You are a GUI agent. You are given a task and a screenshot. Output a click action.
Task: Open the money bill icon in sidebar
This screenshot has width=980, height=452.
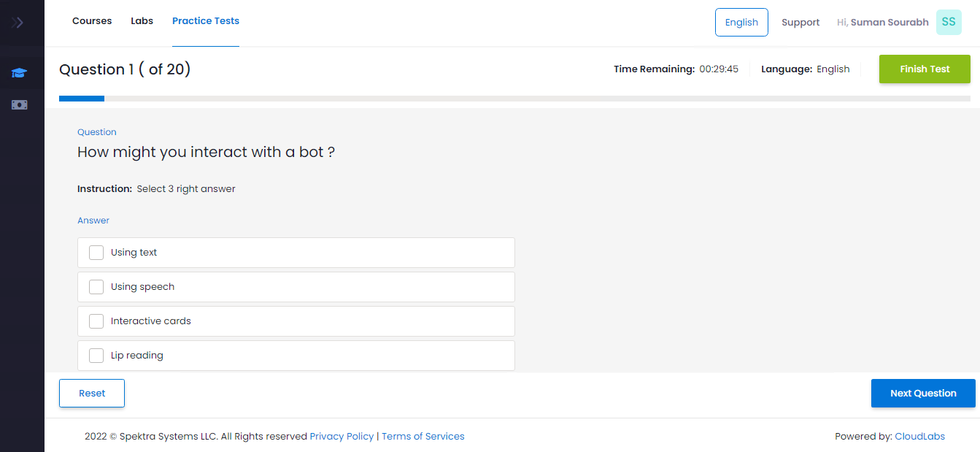coord(19,104)
